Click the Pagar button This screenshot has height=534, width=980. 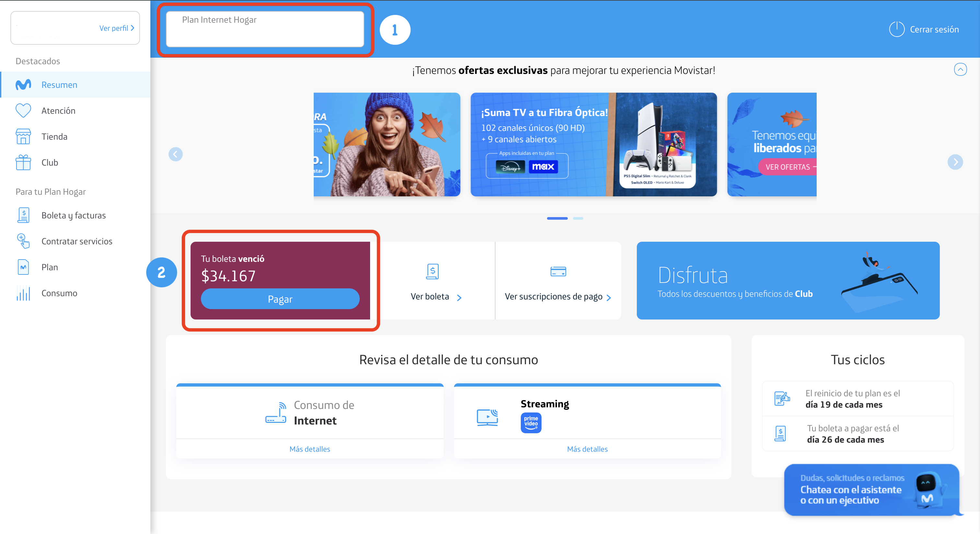[x=280, y=299]
